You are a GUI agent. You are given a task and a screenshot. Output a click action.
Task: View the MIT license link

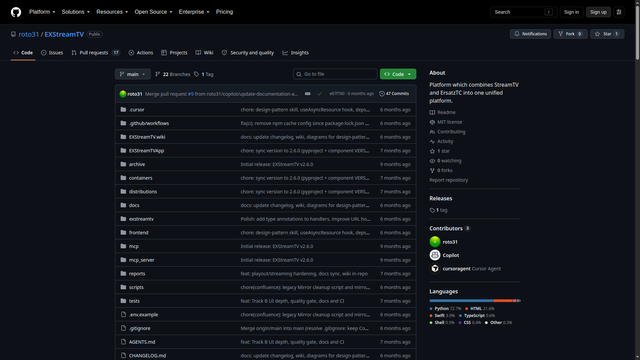tap(446, 122)
